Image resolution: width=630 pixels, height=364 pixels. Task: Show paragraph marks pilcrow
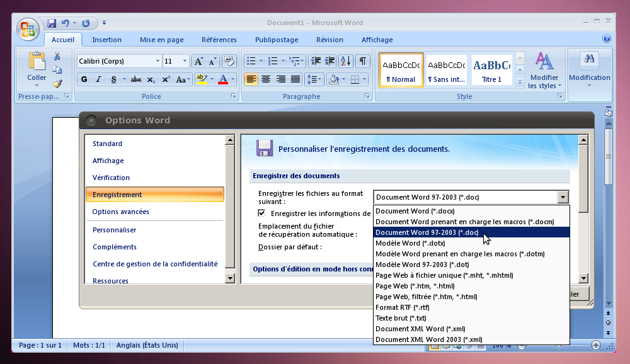[x=362, y=61]
